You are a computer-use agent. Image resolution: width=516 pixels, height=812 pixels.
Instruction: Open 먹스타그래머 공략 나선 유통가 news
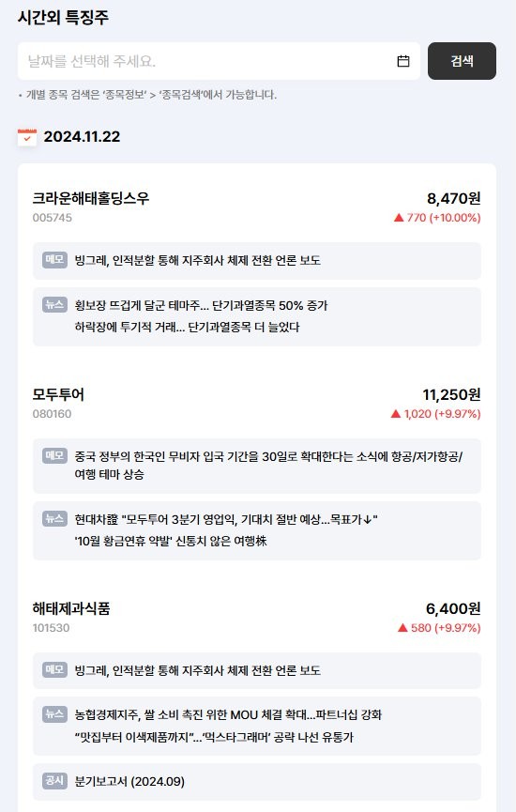[x=214, y=737]
